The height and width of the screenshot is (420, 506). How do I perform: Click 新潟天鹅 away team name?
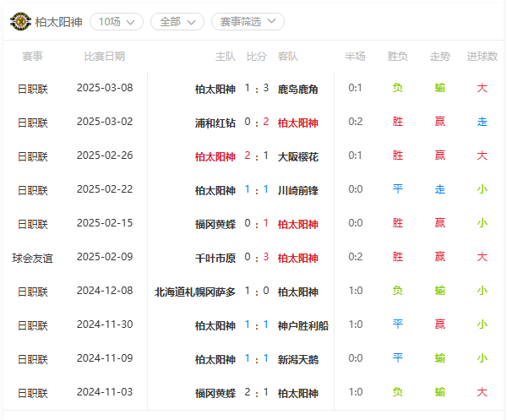(x=298, y=360)
